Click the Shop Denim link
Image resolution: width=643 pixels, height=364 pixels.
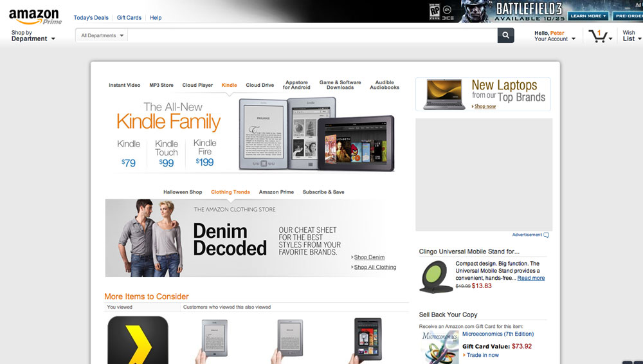click(369, 257)
